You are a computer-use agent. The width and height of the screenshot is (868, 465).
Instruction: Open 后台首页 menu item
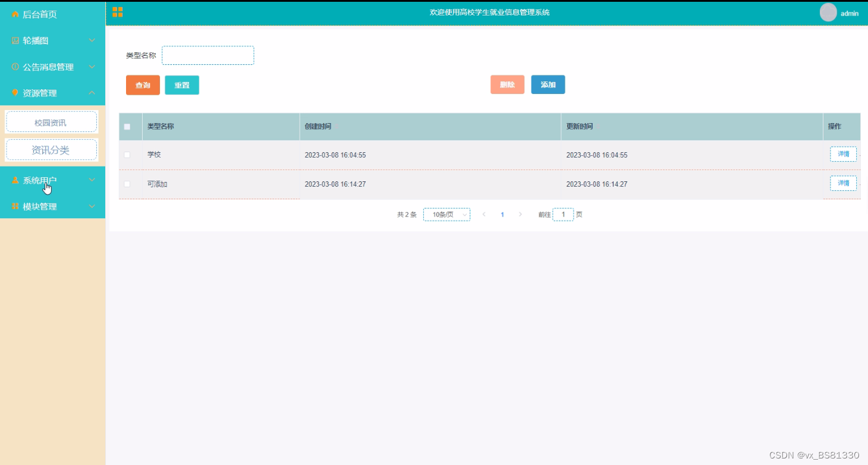tap(52, 14)
